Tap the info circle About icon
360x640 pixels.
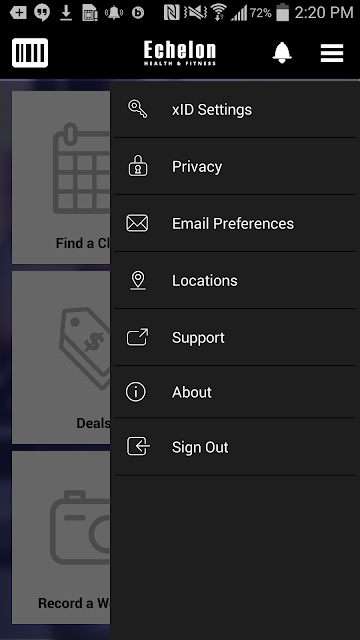[136, 392]
